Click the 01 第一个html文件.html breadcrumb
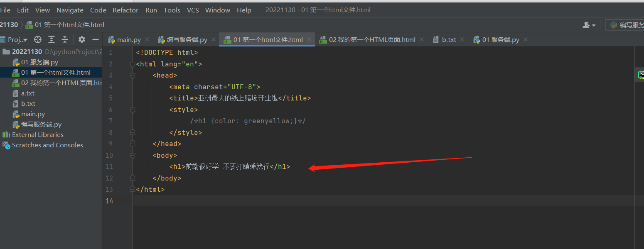Viewport: 644px width, 249px height. [65, 25]
